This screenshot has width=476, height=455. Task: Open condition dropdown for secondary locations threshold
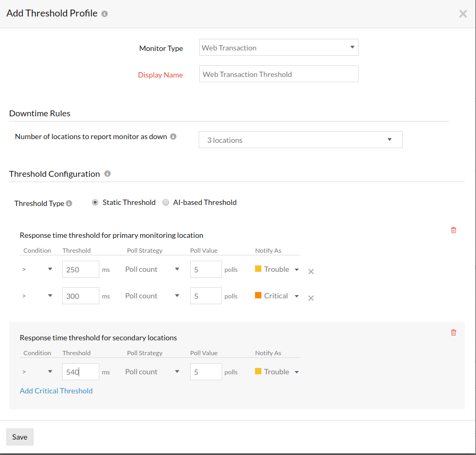37,372
